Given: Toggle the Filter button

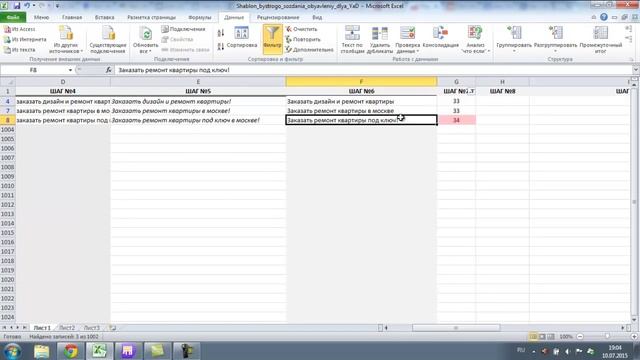Looking at the screenshot, I should pyautogui.click(x=272, y=39).
